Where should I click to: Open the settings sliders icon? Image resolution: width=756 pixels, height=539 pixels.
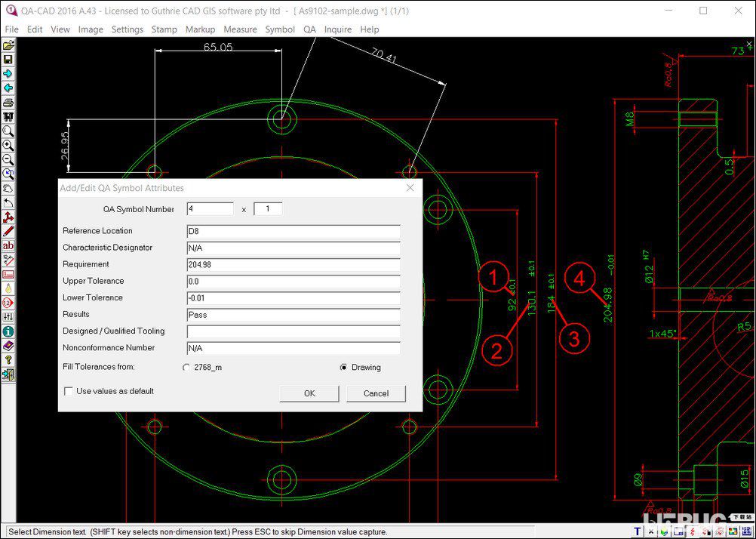[8, 317]
